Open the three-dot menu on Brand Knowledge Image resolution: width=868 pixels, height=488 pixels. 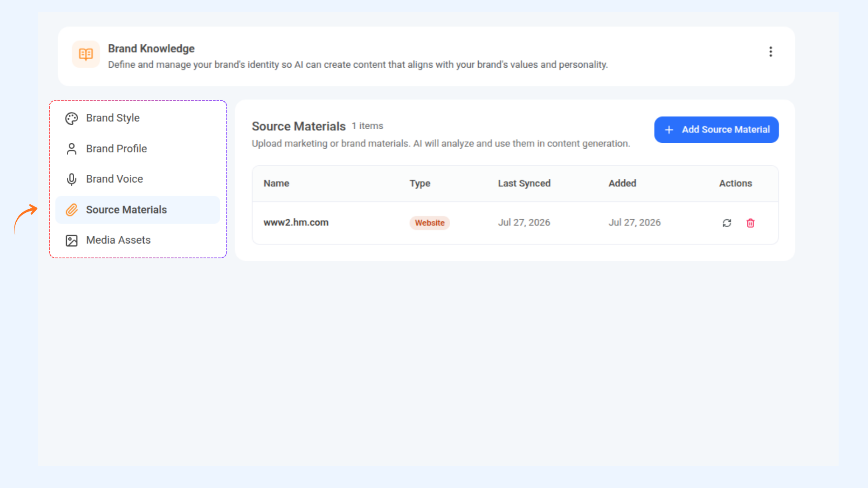pos(771,52)
